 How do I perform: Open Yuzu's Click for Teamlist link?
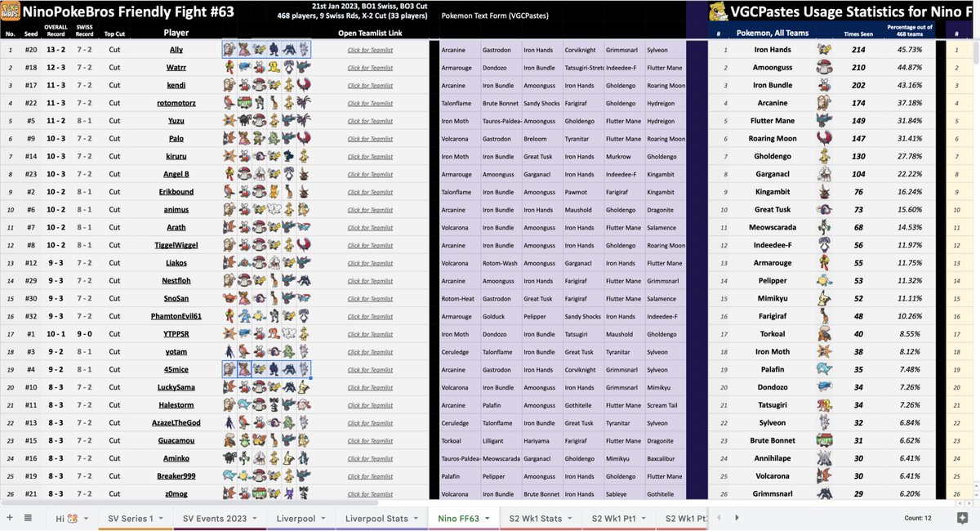pyautogui.click(x=370, y=121)
